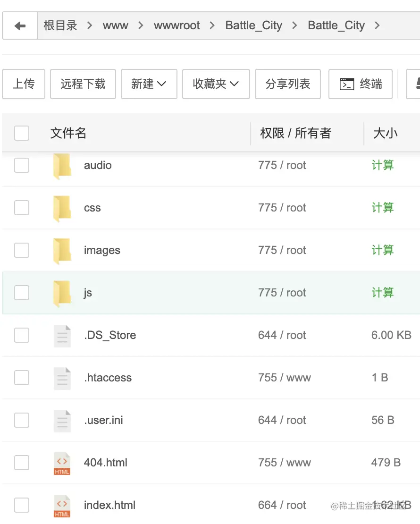Open the 终端 terminal button

pyautogui.click(x=361, y=84)
